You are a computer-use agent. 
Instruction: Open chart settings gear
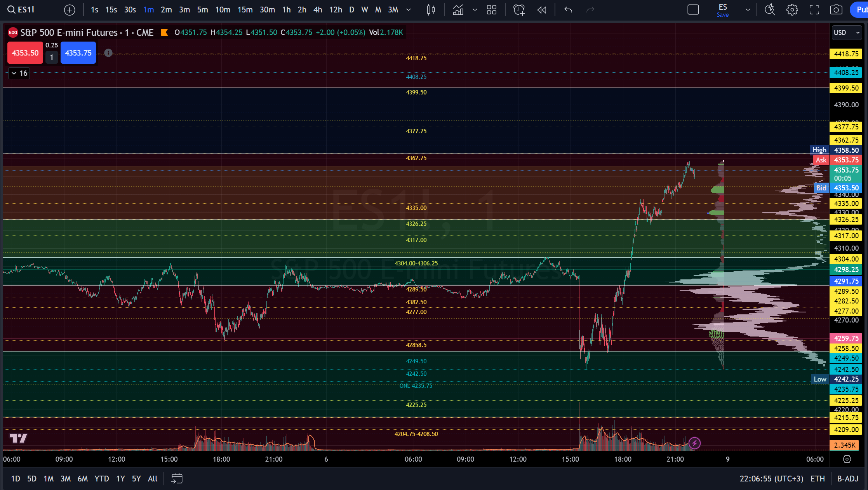click(x=792, y=10)
